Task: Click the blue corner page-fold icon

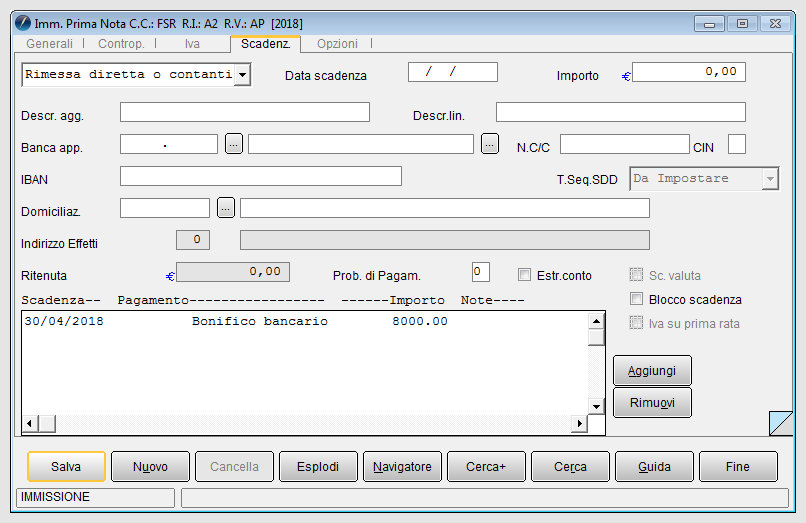Action: pos(781,423)
